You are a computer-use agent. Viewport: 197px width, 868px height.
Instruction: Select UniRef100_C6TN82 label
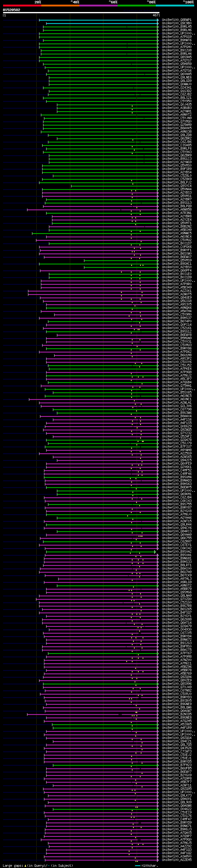tap(176, 690)
